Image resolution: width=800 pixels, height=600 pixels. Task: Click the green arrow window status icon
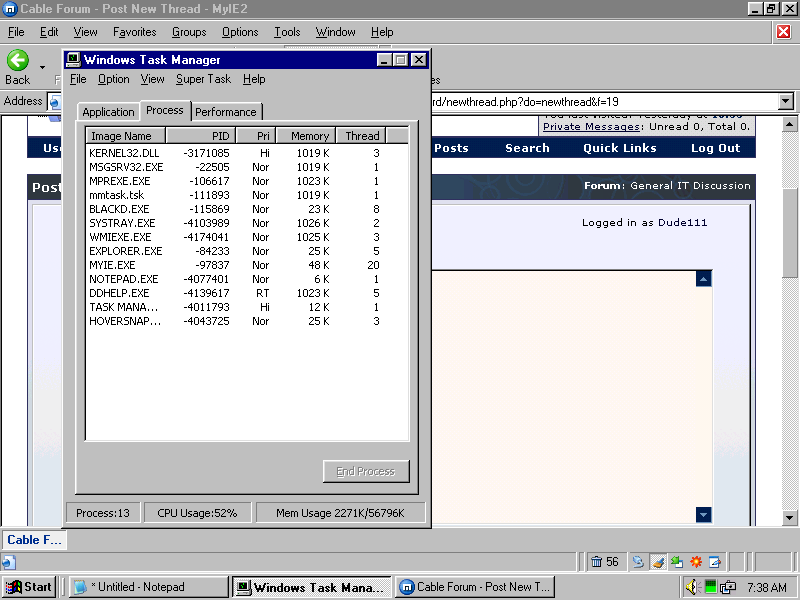click(x=677, y=562)
